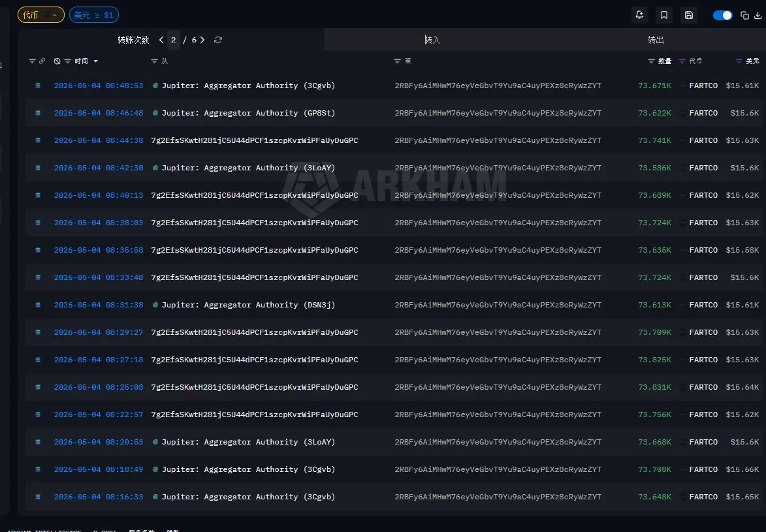This screenshot has width=766, height=532.
Task: Click USD value $15.65K
Action: (742, 497)
